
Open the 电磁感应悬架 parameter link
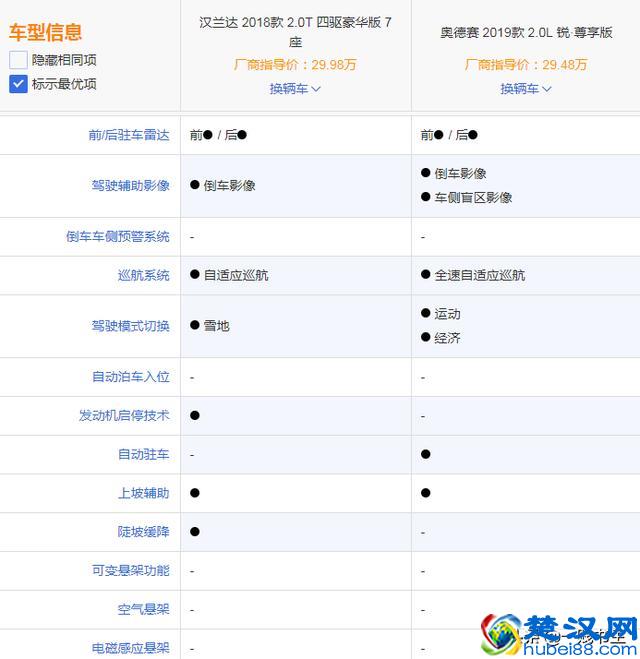coord(131,648)
